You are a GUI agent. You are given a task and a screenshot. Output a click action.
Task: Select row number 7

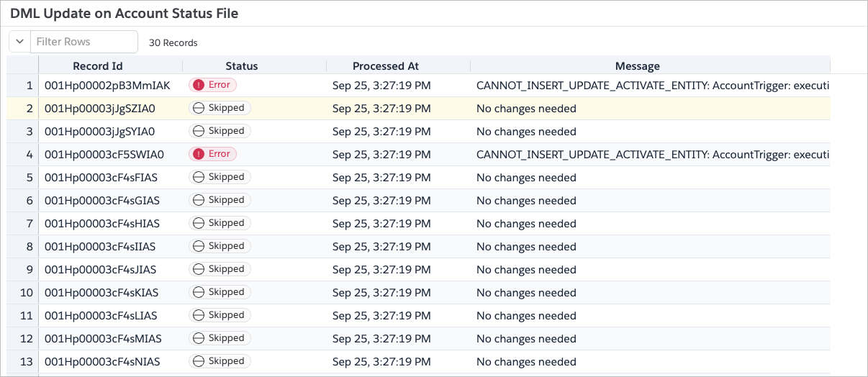30,224
